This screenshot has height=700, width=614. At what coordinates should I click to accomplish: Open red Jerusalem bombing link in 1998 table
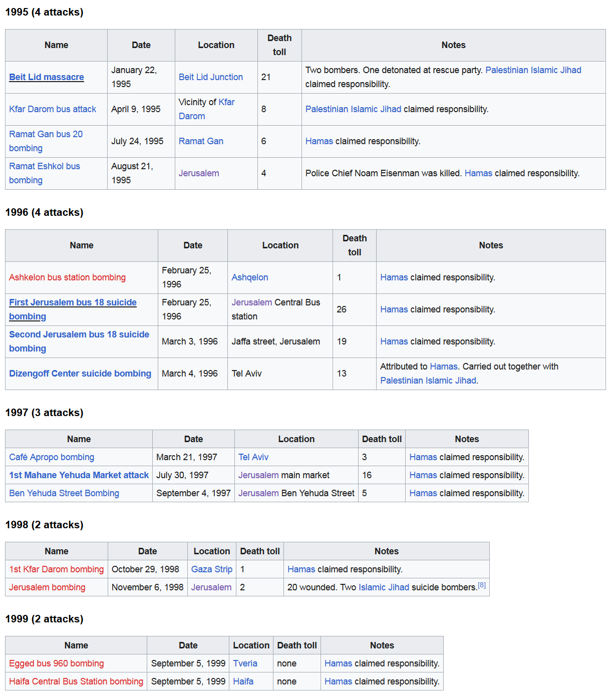tap(47, 587)
